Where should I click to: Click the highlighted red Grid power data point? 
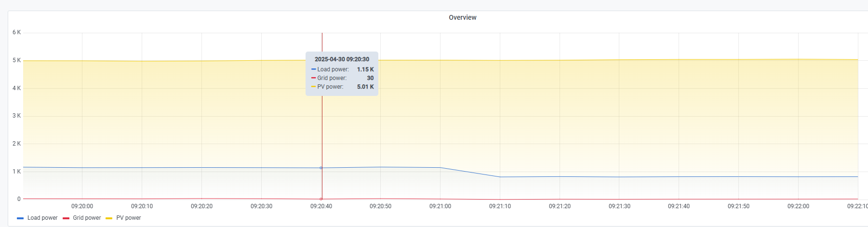[321, 199]
